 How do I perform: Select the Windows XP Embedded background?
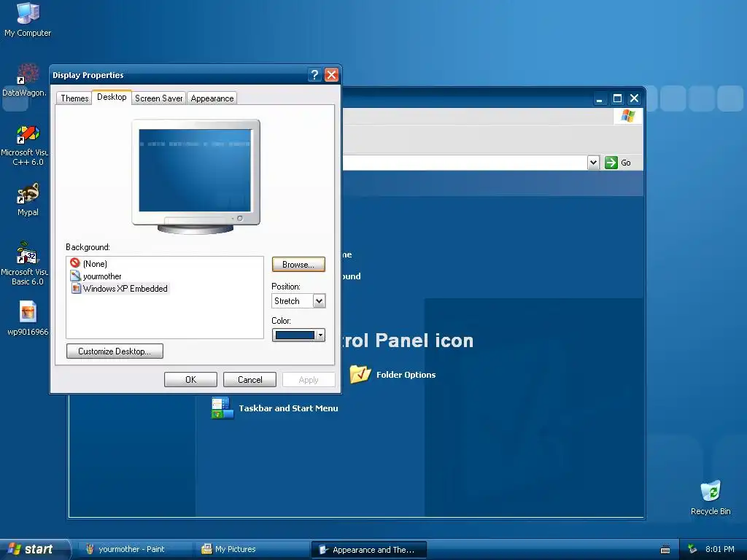pos(120,288)
